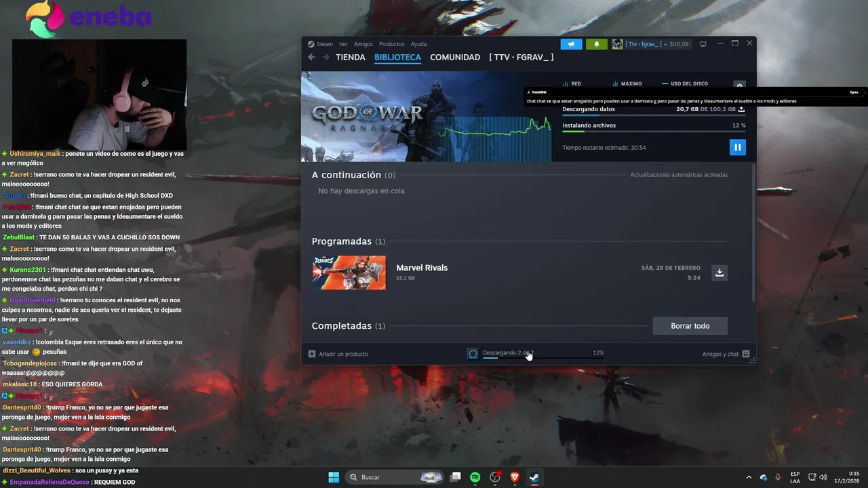This screenshot has width=868, height=488.
Task: Open the ESP LAA language switcher
Action: (x=795, y=477)
